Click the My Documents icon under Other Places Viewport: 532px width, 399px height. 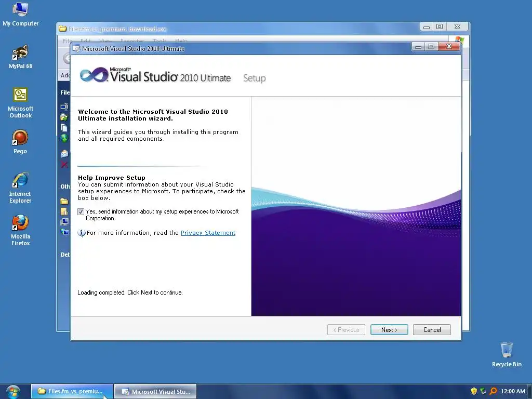64,211
